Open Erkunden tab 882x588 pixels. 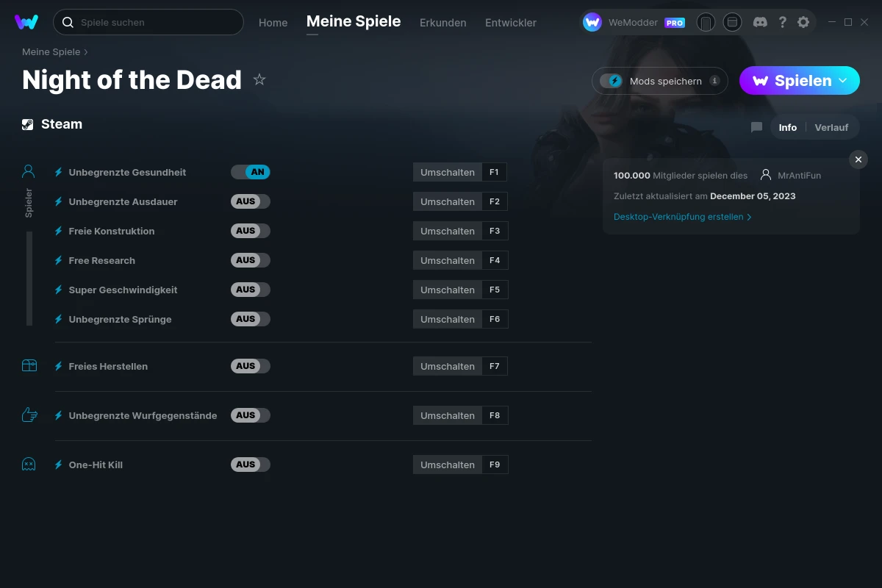442,23
